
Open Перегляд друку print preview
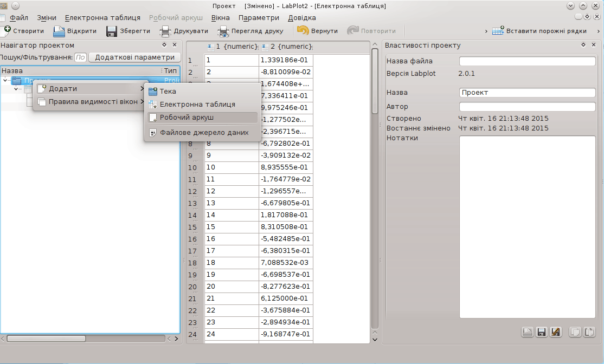223,31
